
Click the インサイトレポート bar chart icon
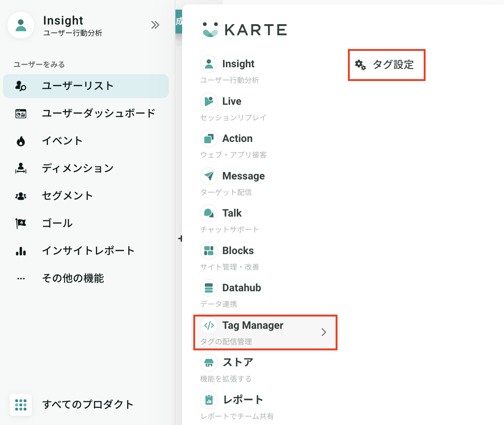pos(21,251)
